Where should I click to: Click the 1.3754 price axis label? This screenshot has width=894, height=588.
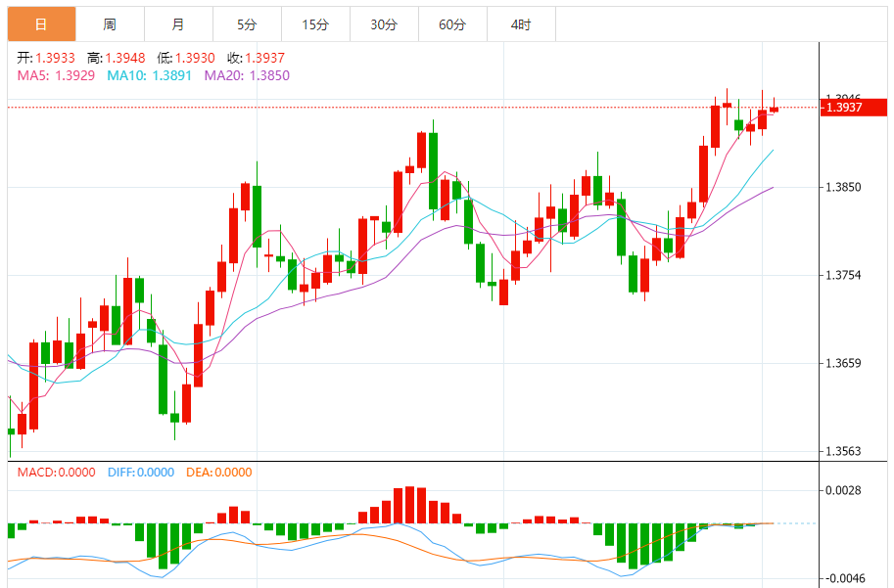pyautogui.click(x=844, y=275)
